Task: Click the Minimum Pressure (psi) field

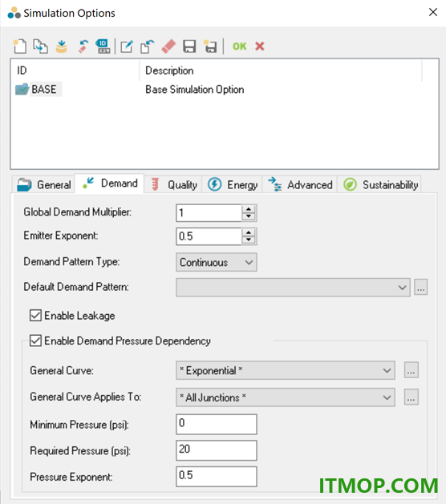Action: 217,424
